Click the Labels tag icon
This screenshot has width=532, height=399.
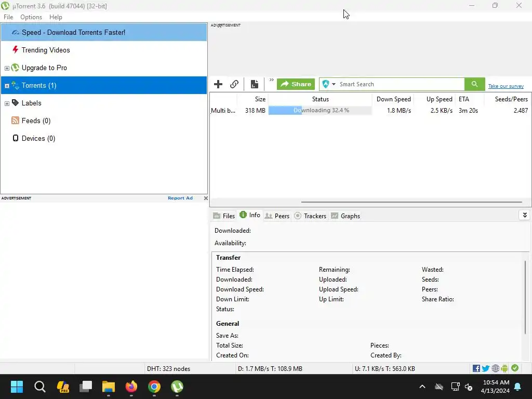tap(15, 103)
